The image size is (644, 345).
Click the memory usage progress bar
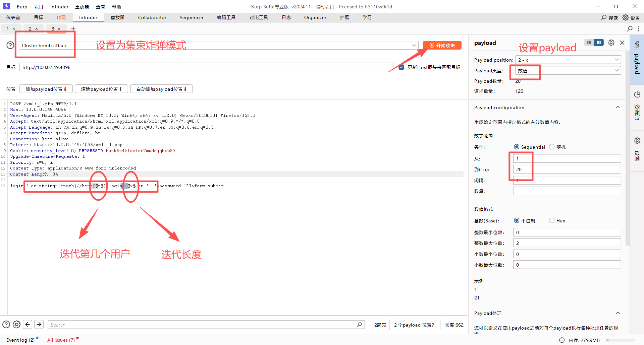(621, 340)
